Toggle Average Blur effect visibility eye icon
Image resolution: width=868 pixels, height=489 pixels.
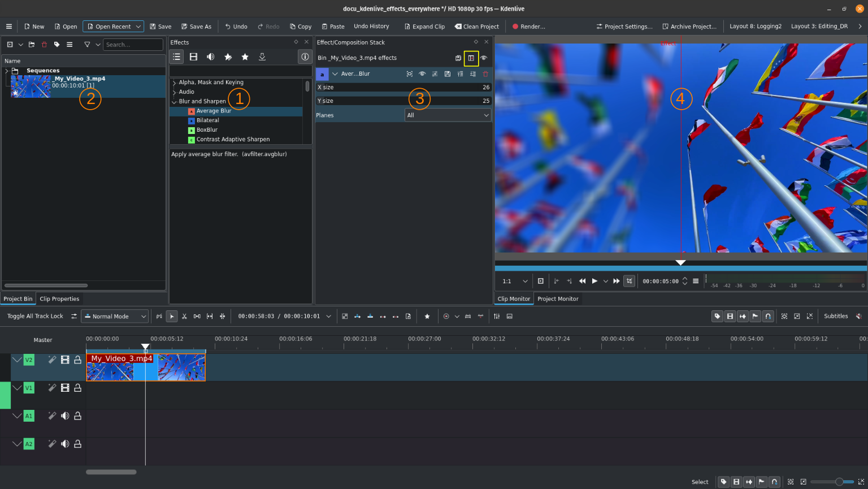[422, 74]
